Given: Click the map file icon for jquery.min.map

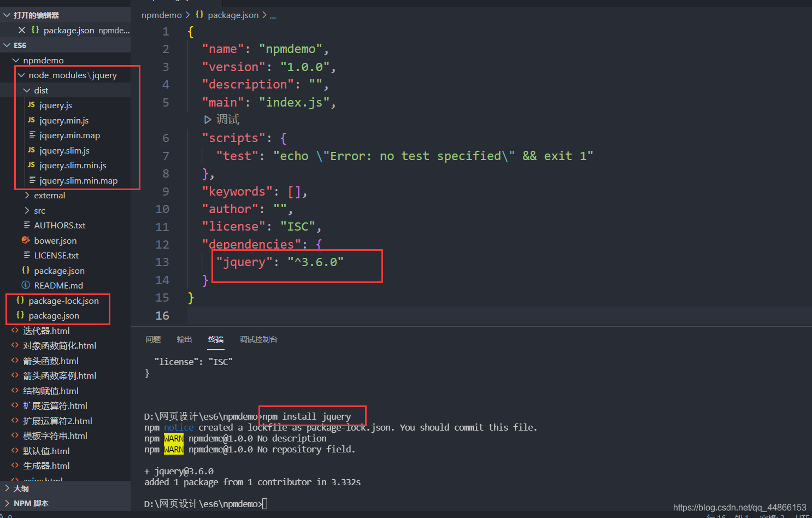Looking at the screenshot, I should click(32, 134).
